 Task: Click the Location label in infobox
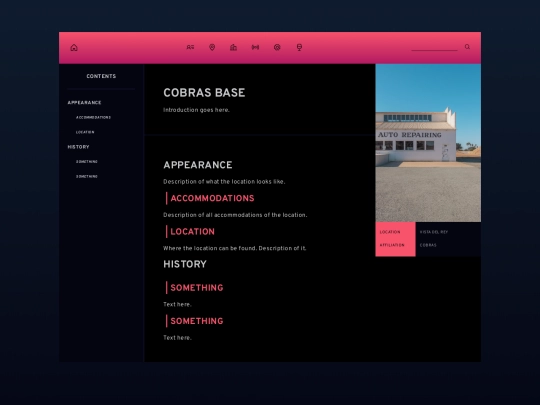point(390,232)
